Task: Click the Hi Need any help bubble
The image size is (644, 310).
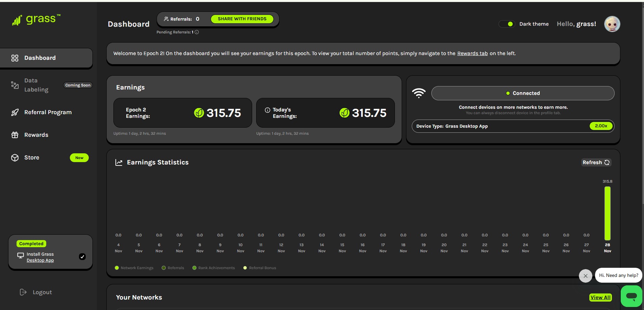Action: tap(618, 275)
